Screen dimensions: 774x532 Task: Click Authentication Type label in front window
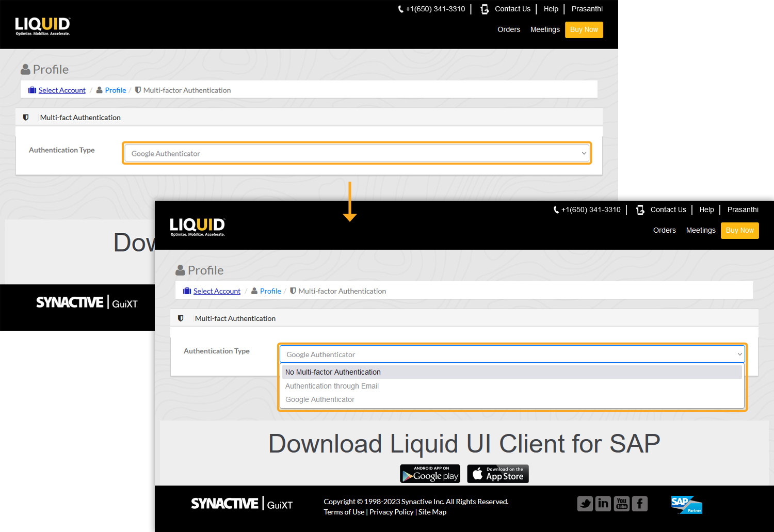[x=217, y=351]
